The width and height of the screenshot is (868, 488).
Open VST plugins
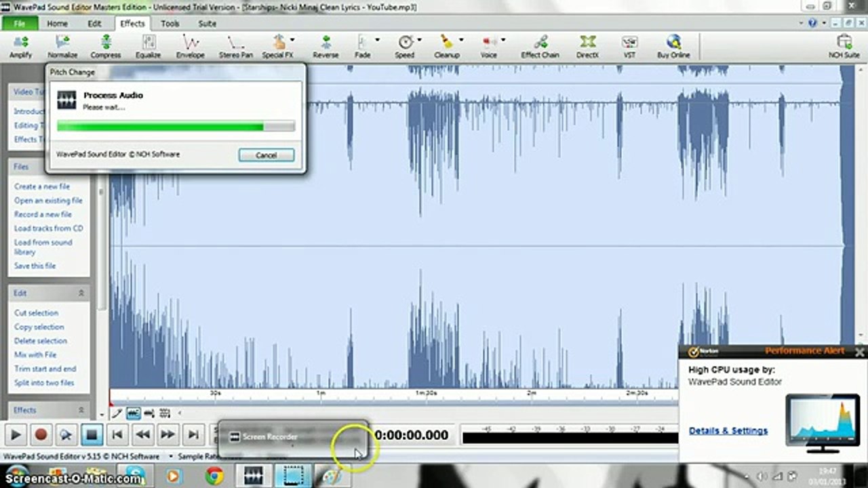(x=630, y=46)
